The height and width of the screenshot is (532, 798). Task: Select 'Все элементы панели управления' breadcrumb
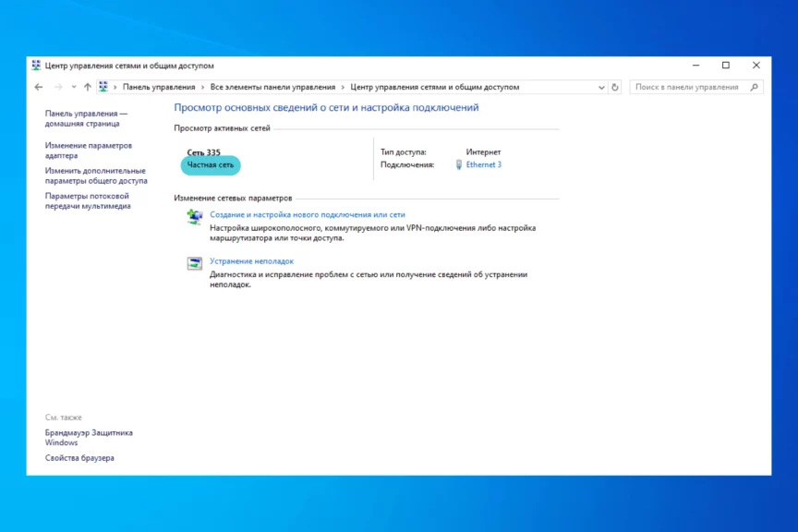[272, 87]
